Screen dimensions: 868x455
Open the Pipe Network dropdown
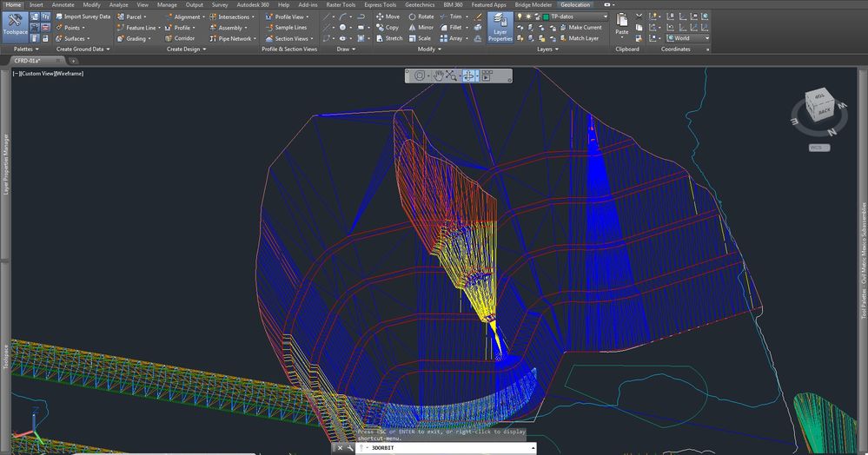click(233, 39)
